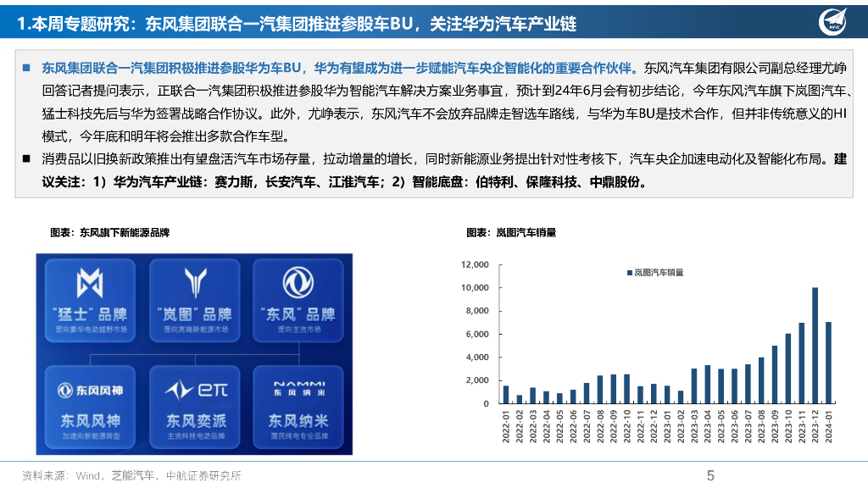Screen dimensions: 868x488
Task: Click the 2022-10 sales bar
Action: pyautogui.click(x=626, y=389)
